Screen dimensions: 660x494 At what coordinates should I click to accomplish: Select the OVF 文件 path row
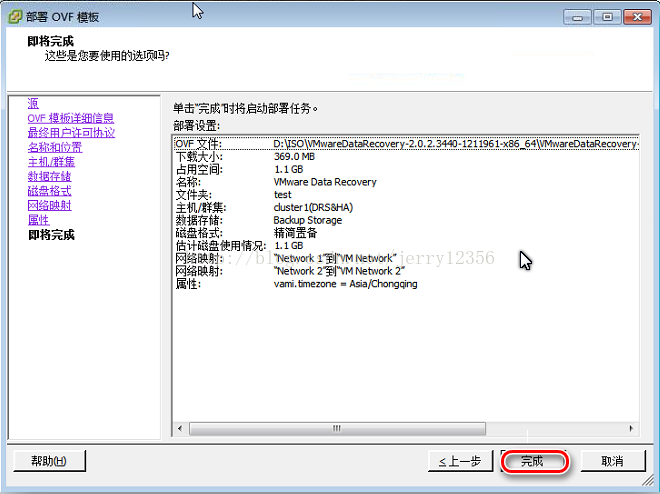click(406, 144)
